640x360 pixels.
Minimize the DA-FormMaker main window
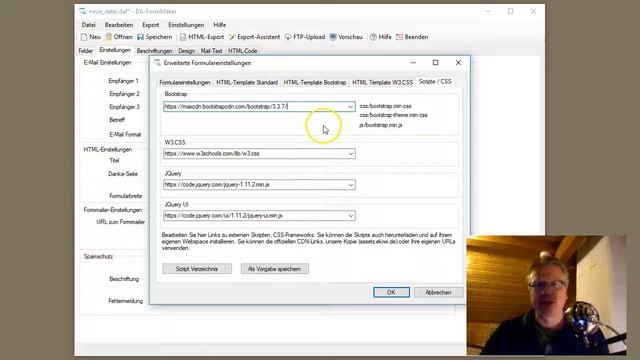point(488,11)
